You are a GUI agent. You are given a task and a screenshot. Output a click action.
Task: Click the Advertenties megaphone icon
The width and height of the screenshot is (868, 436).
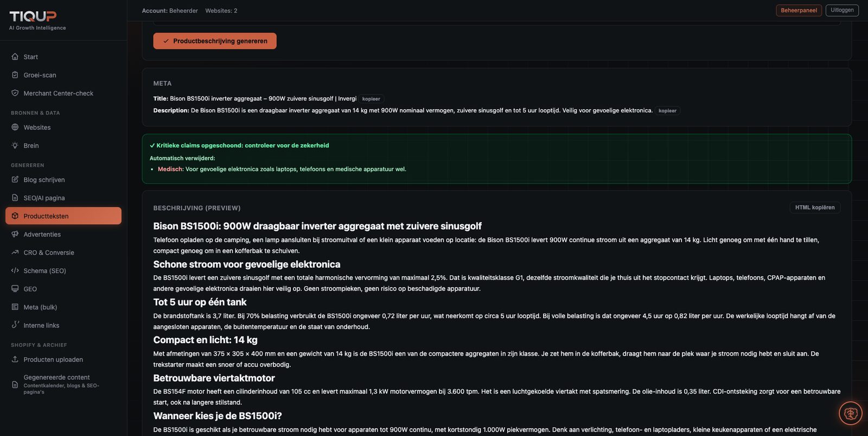tap(15, 234)
